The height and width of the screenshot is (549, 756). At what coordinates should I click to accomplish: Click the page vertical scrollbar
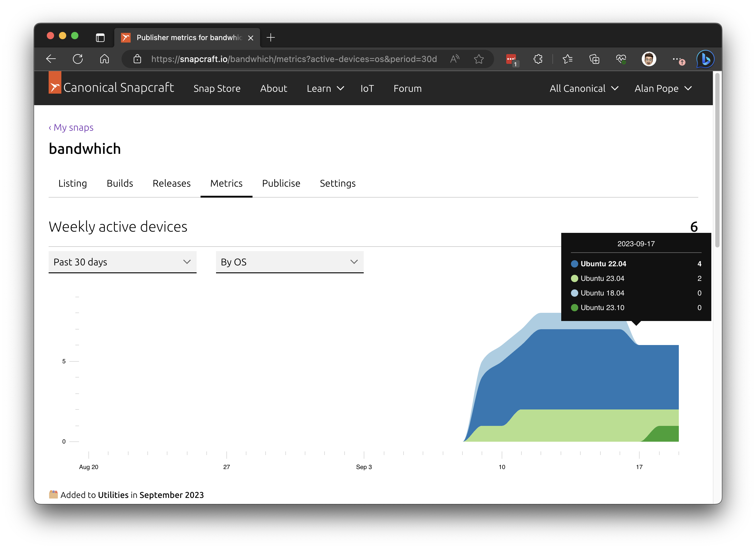click(x=717, y=160)
